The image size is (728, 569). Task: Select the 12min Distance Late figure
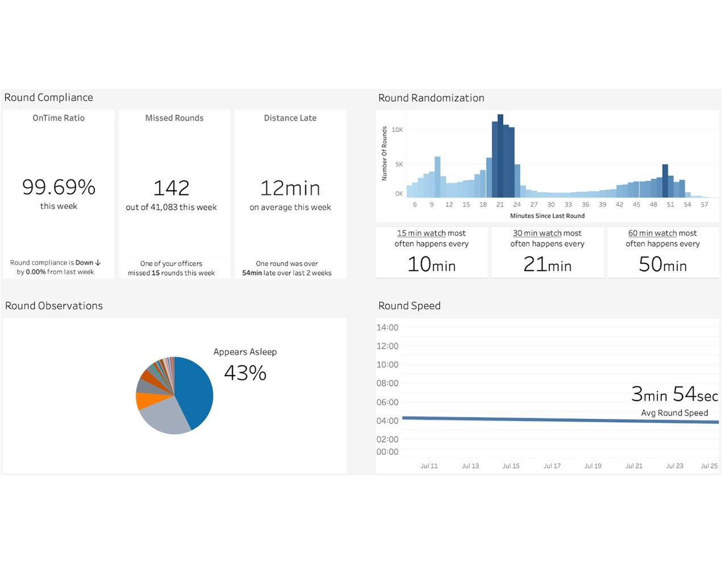[x=290, y=188]
